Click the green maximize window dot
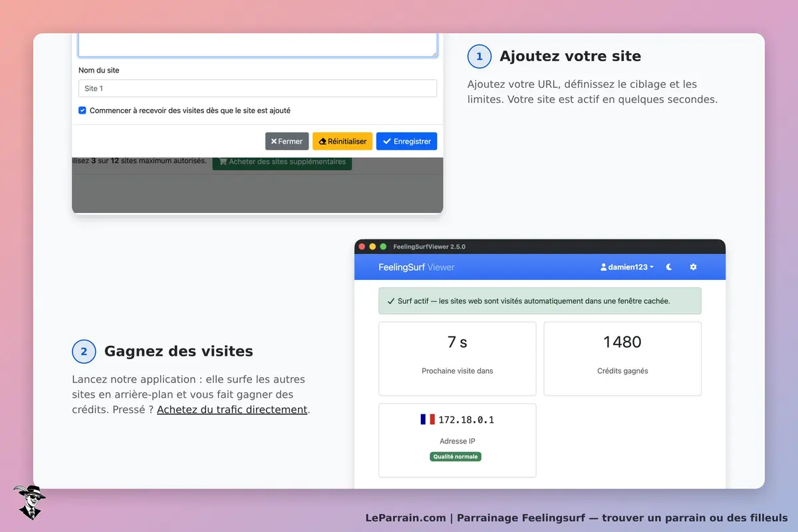The height and width of the screenshot is (532, 798). coord(383,247)
